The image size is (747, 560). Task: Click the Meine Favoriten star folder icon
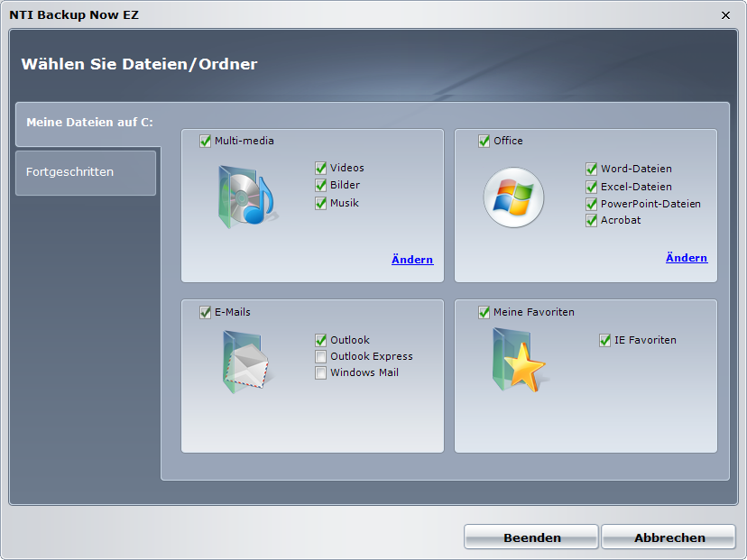click(x=520, y=360)
